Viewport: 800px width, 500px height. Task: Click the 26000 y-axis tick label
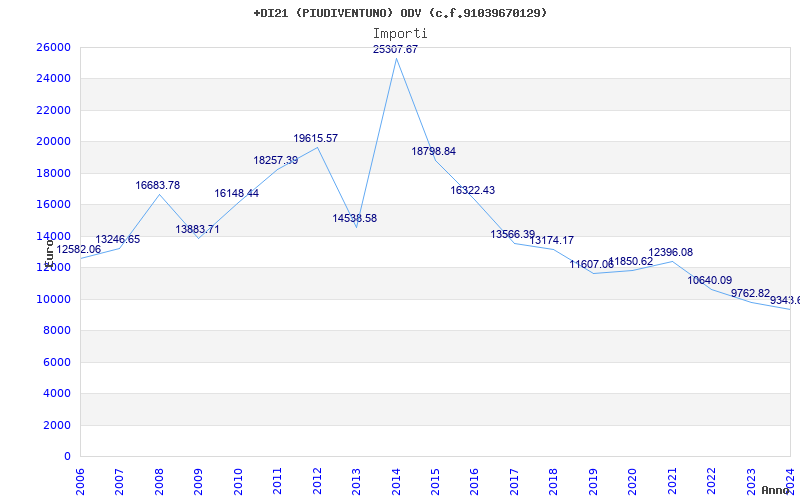tap(53, 47)
